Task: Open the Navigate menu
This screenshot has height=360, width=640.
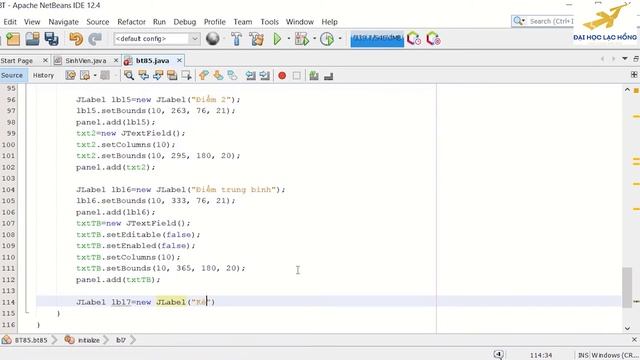Action: (63, 22)
